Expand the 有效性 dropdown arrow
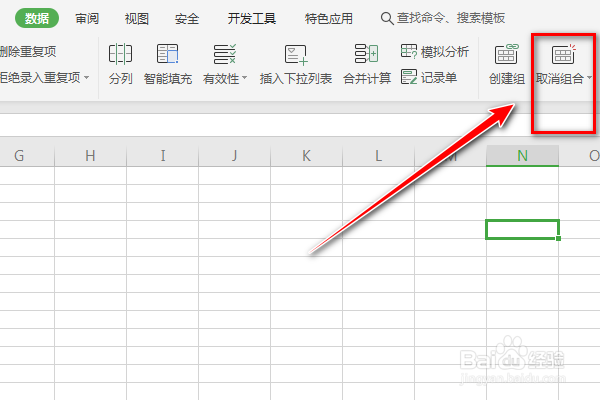Screen dimensions: 600x400 click(x=245, y=78)
